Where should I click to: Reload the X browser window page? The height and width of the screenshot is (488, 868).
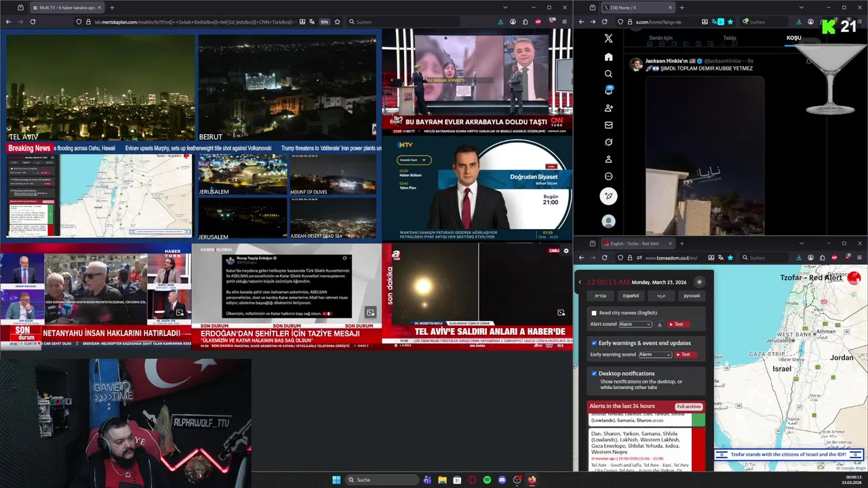[x=605, y=22]
